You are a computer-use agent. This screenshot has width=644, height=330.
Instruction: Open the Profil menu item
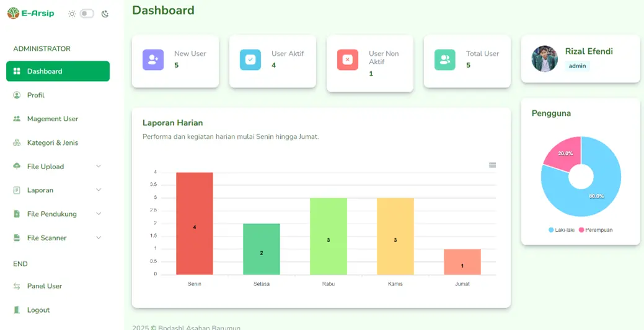coord(58,95)
